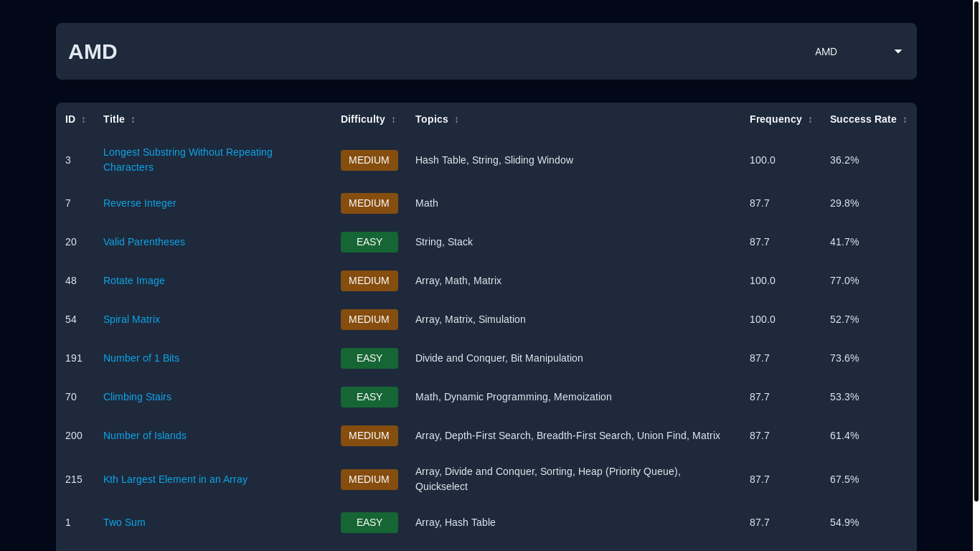Click MEDIUM badge for Number of Islands
The width and height of the screenshot is (980, 551).
(369, 435)
